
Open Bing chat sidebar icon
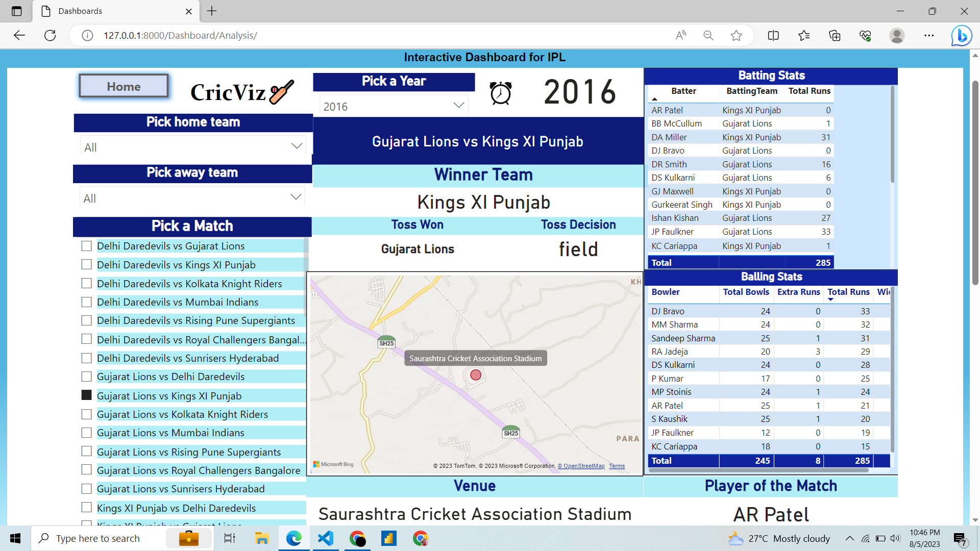pyautogui.click(x=961, y=35)
